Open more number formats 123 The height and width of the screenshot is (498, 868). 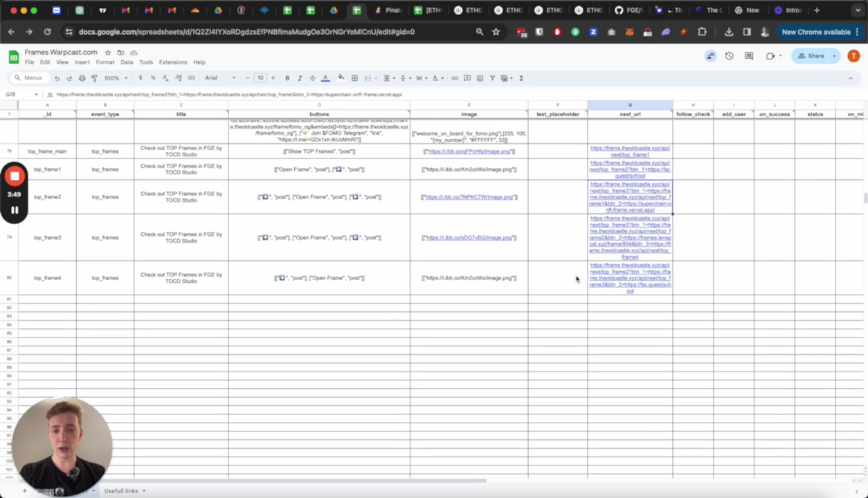(192, 78)
